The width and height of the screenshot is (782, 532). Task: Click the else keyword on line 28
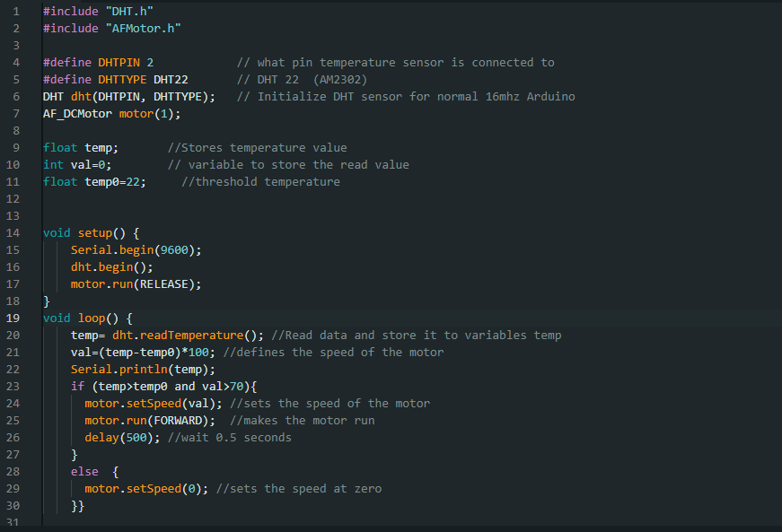click(x=83, y=471)
